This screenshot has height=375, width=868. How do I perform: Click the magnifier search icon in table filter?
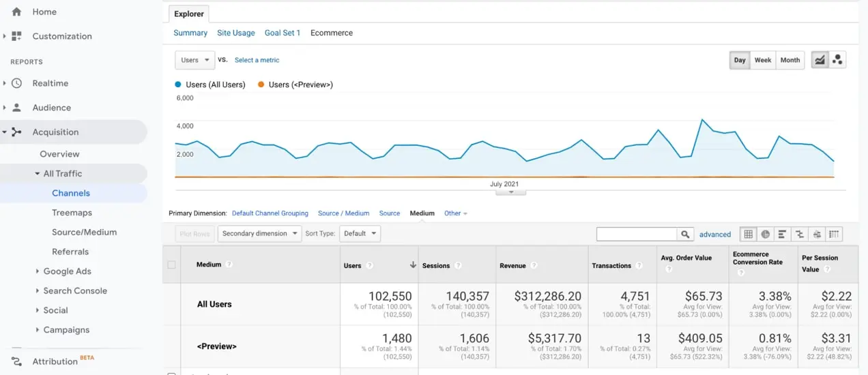[x=685, y=234]
